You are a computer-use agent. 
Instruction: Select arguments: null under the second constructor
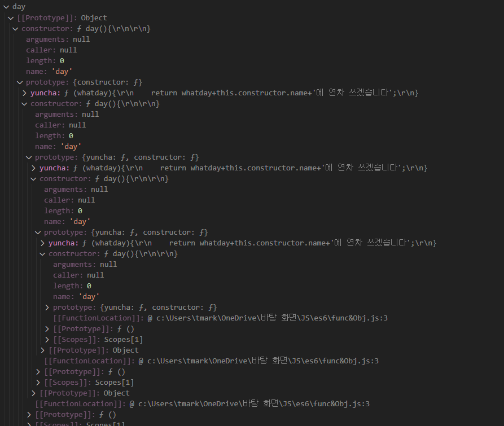pyautogui.click(x=67, y=115)
